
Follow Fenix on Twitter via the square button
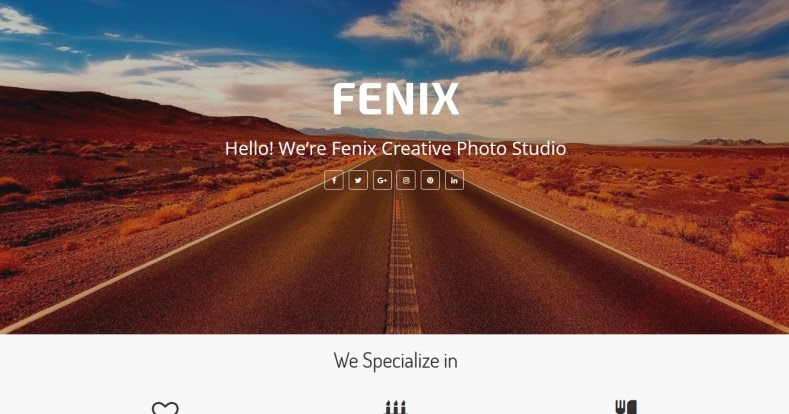tap(358, 180)
